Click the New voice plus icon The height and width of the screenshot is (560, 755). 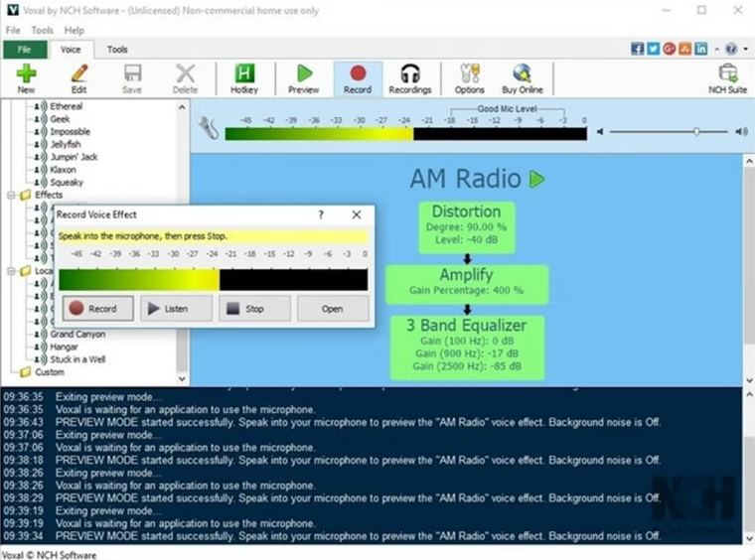pos(26,75)
